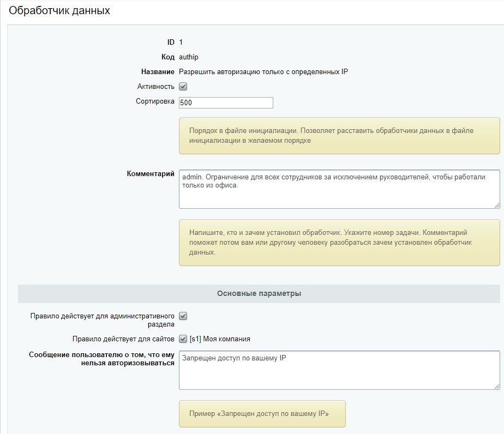Click the Комментарий field label
The image size is (504, 434).
point(151,174)
